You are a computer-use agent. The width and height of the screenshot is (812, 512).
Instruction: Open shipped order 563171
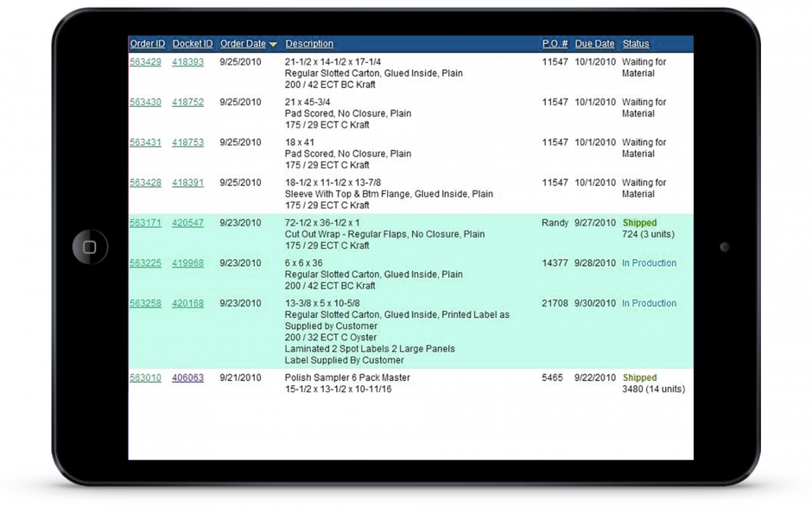(x=145, y=223)
